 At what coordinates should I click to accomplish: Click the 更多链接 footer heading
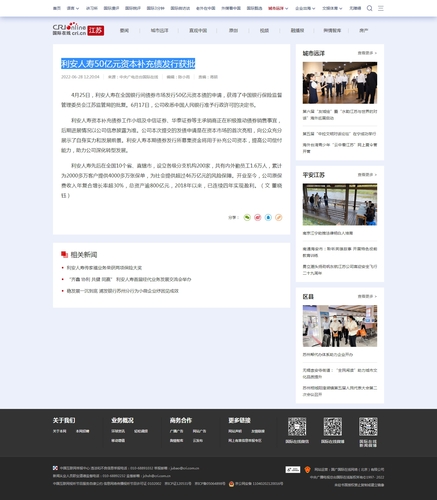[x=240, y=420]
